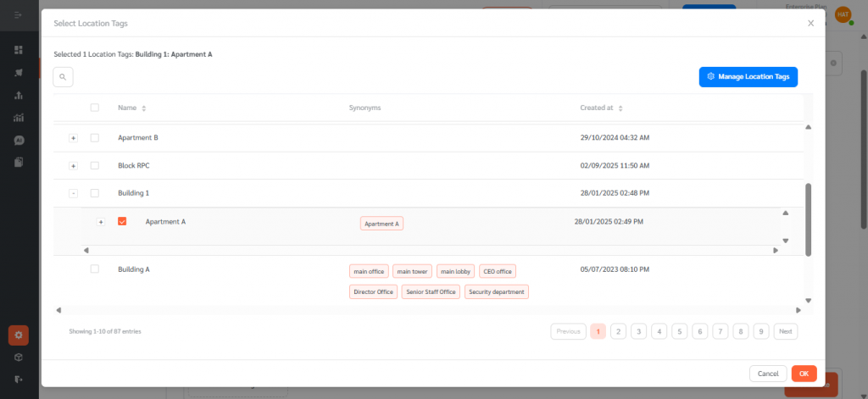The height and width of the screenshot is (399, 868).
Task: Click the AI chat bubble sidebar icon
Action: (19, 140)
